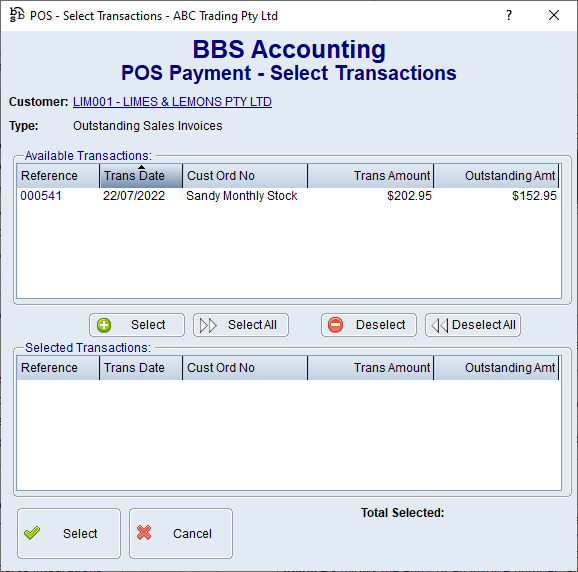Click the red minus Deselect icon
Image resolution: width=578 pixels, height=572 pixels.
[335, 325]
